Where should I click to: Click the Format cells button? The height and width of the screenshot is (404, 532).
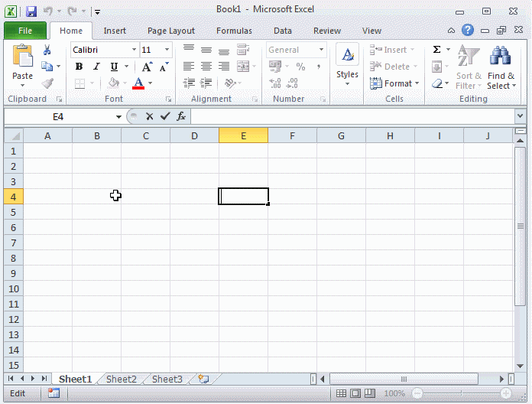coord(394,83)
